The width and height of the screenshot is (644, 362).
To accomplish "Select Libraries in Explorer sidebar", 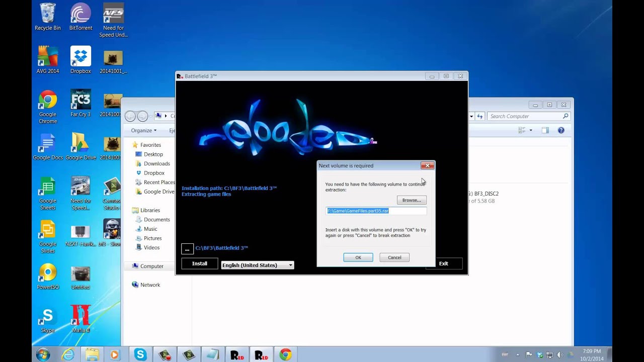I will point(150,210).
